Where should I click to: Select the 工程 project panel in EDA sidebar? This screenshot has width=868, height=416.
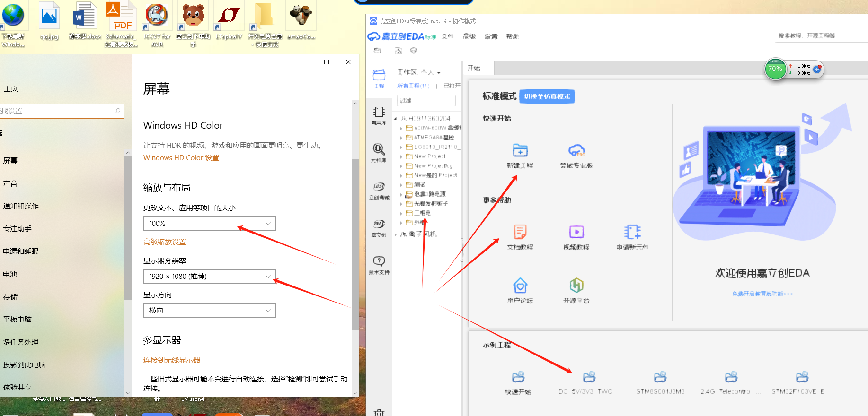379,79
